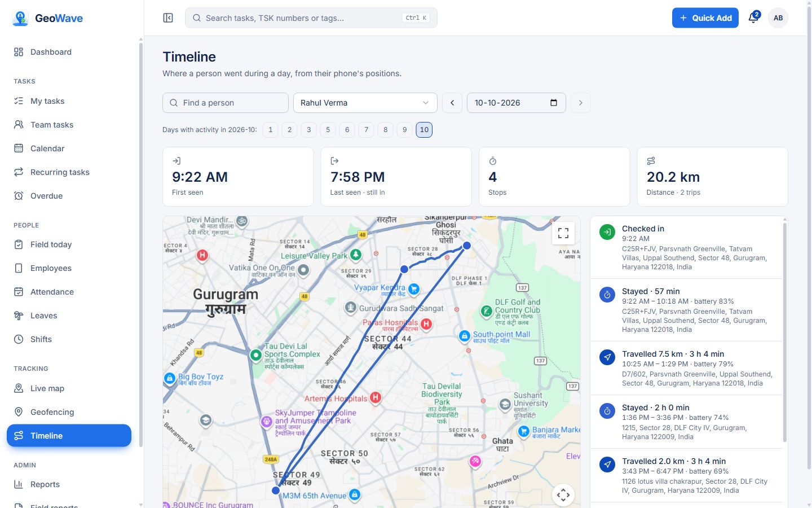Go to the next day

pos(581,103)
